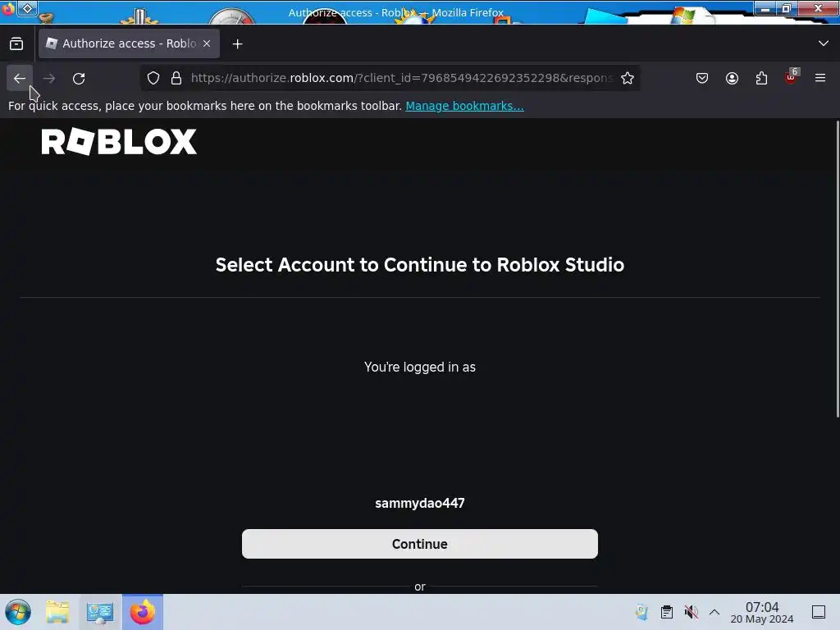Open the clipboard tray icon

[666, 612]
